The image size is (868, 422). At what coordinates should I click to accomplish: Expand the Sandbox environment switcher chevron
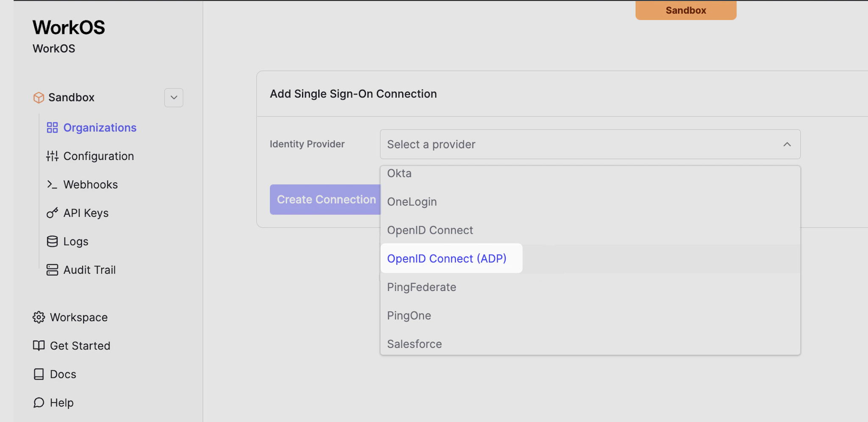174,98
